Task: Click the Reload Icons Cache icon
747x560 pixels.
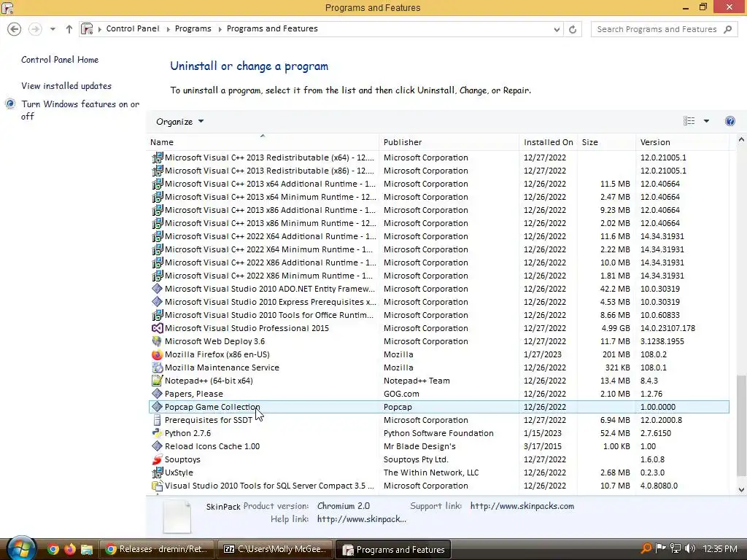Action: (x=157, y=446)
